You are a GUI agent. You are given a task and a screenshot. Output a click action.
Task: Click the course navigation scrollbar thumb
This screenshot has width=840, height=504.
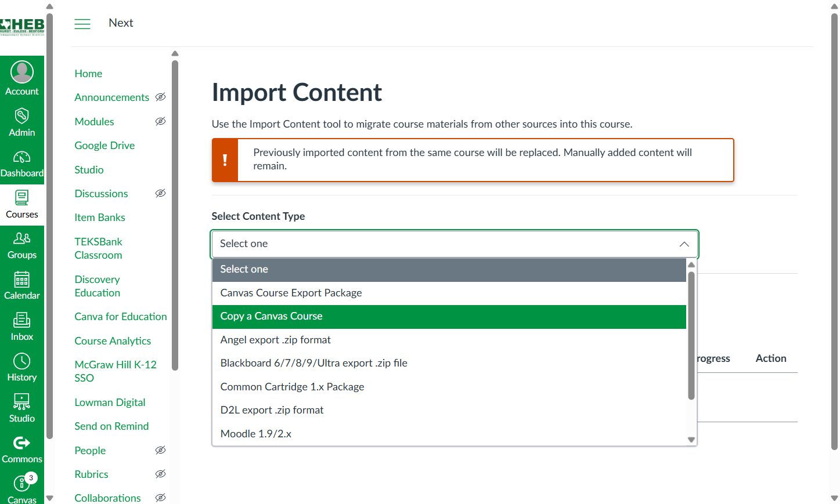[175, 215]
